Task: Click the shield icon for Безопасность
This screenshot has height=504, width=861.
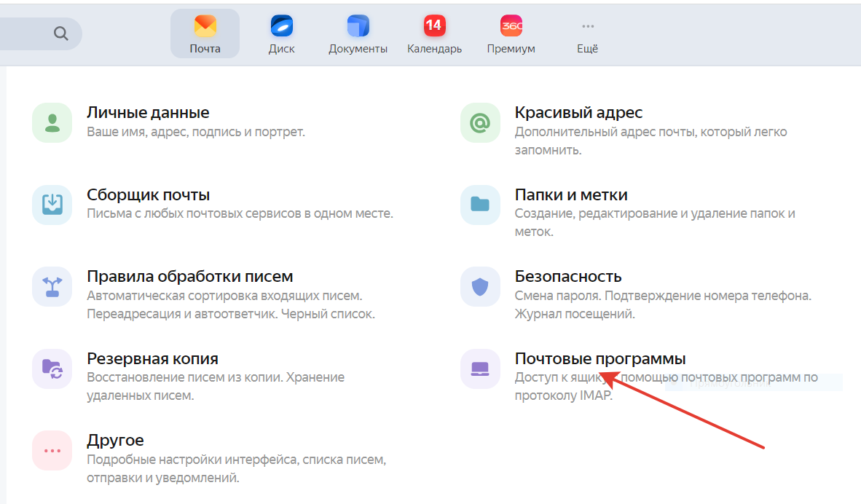Action: pos(480,286)
